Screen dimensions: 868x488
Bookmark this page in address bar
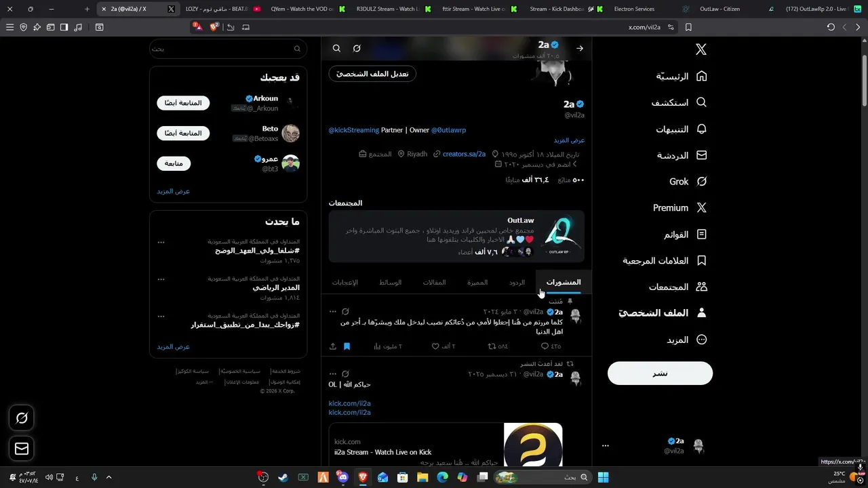tap(688, 27)
